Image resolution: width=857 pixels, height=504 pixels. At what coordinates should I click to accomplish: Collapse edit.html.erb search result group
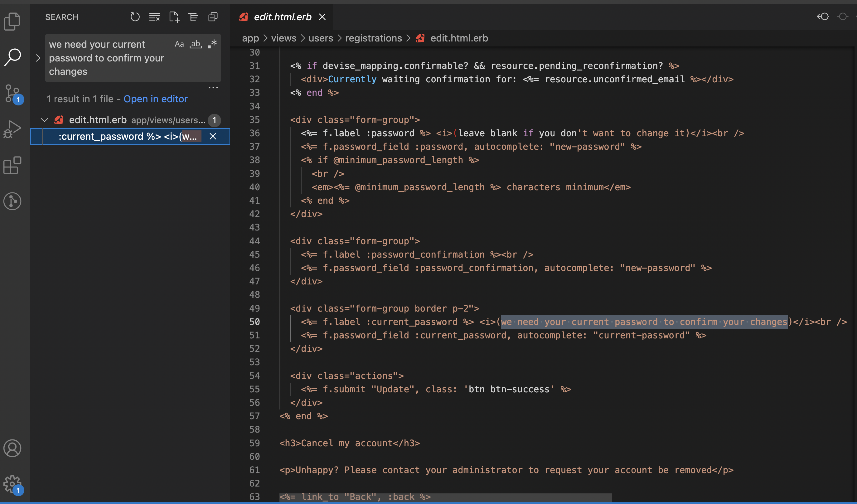pyautogui.click(x=44, y=120)
